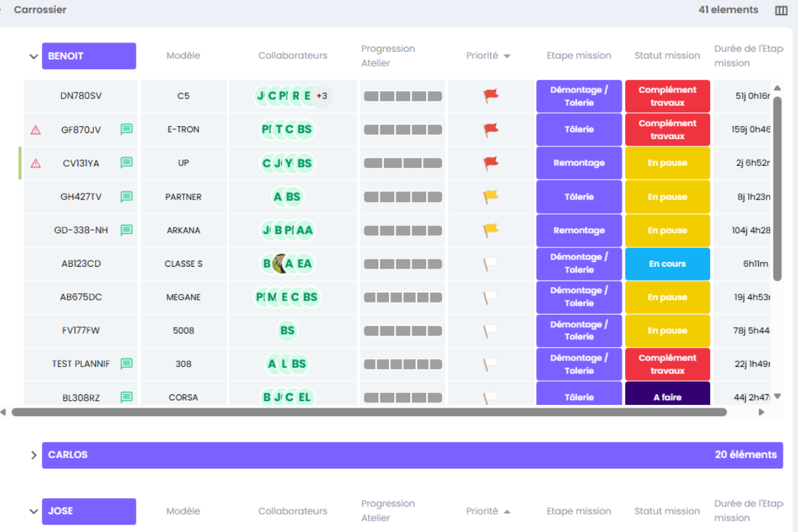
Task: Open the comment icon on the TEST PLANNIF row
Action: coord(126,364)
